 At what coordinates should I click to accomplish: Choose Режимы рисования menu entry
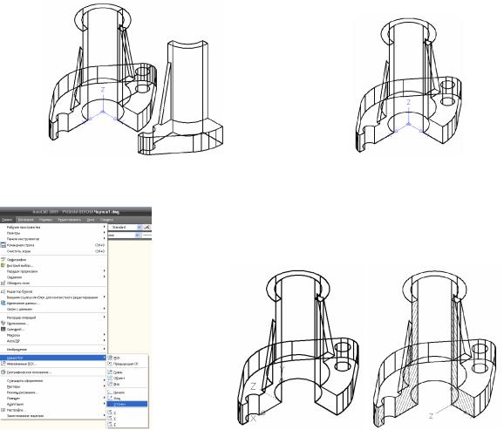53,392
